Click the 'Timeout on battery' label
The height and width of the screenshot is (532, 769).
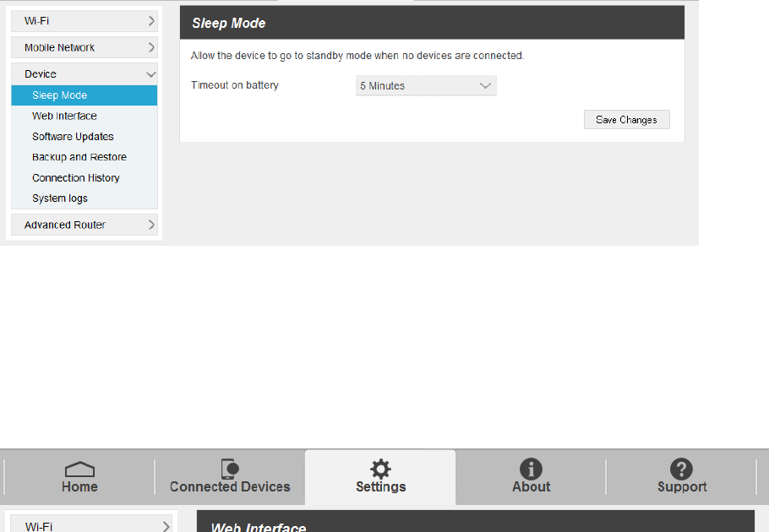click(234, 85)
